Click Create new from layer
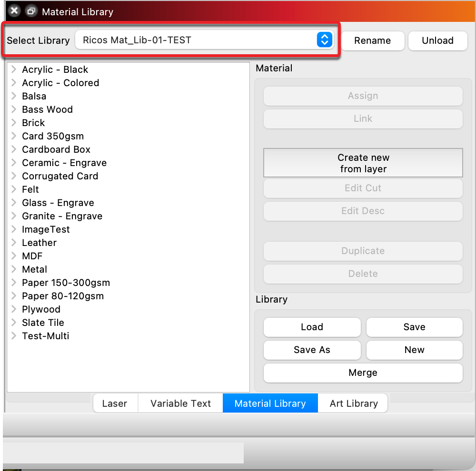The width and height of the screenshot is (476, 471). coord(363,163)
